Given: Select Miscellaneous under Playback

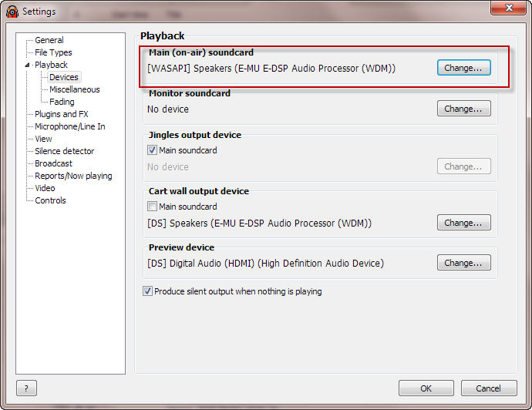Looking at the screenshot, I should [x=75, y=89].
